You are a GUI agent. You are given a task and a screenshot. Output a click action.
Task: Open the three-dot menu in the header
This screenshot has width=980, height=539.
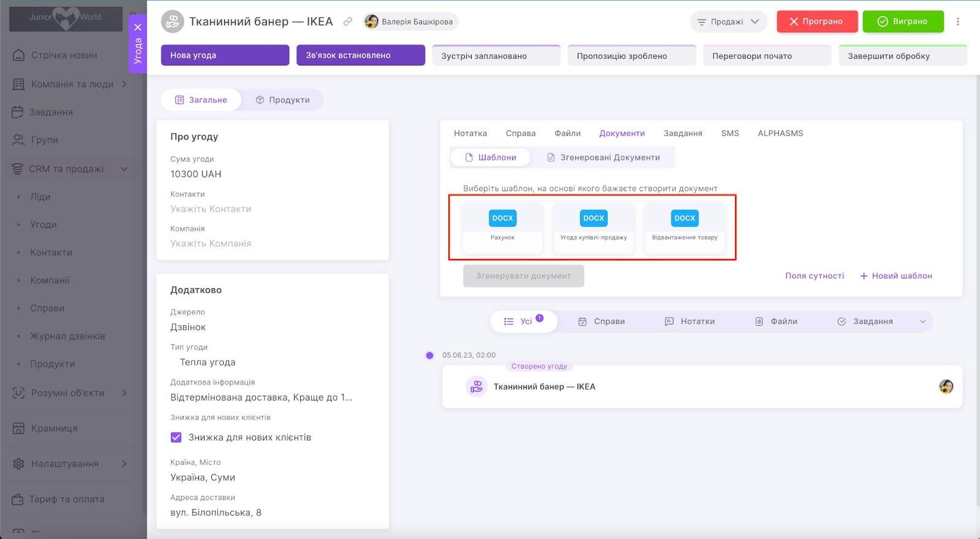click(x=958, y=21)
